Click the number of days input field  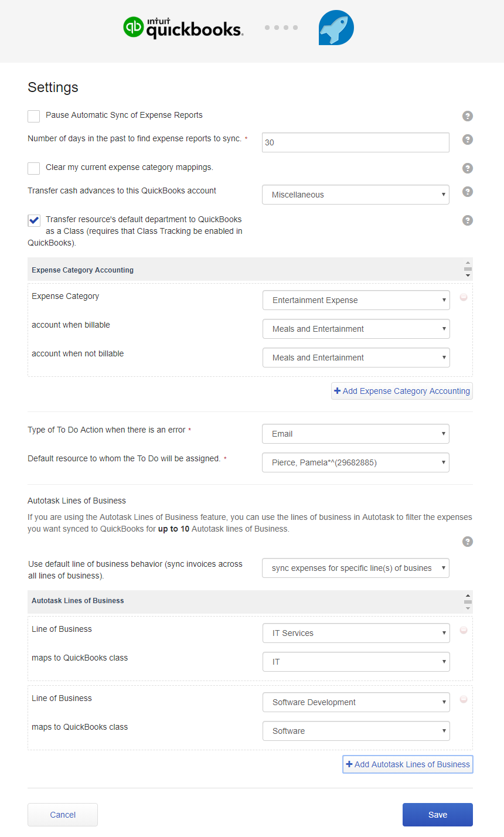355,142
